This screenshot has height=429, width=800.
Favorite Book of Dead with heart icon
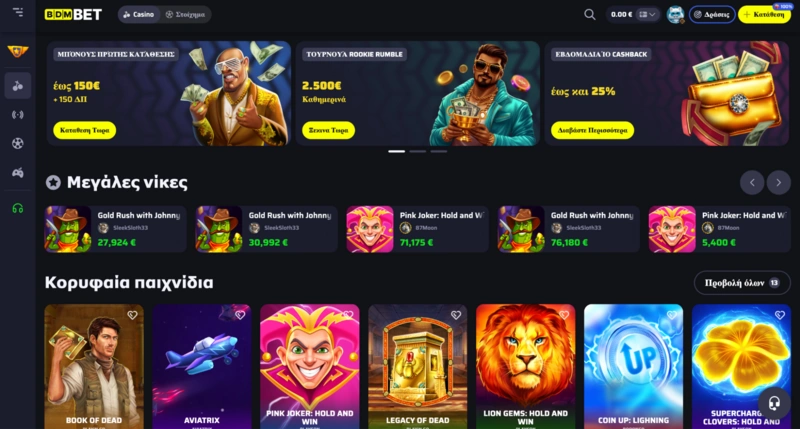point(132,315)
